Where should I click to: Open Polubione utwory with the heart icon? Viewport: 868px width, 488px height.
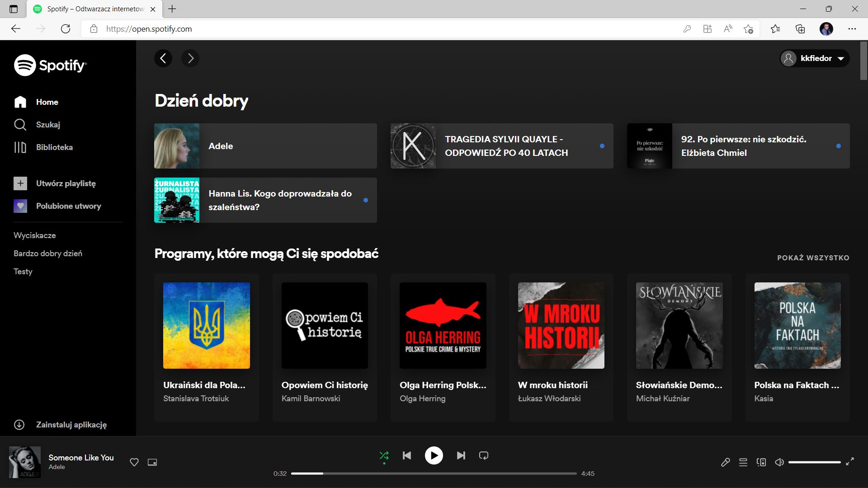[x=21, y=206]
